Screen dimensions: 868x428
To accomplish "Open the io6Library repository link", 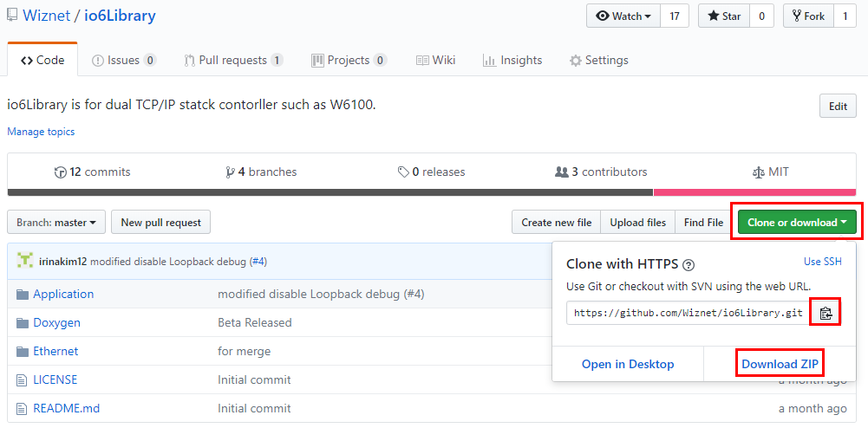I will click(x=120, y=16).
